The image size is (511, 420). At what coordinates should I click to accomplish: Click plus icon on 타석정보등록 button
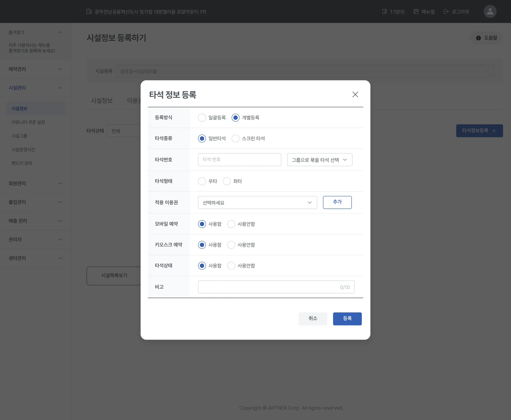[494, 131]
